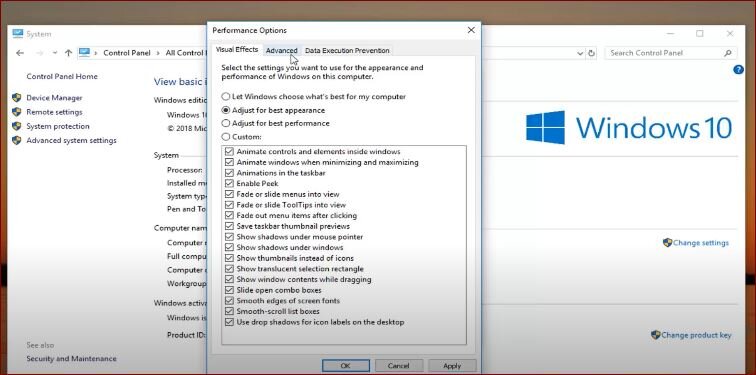Open the Device Manager link
Screen dimensions: 756x375
click(x=54, y=98)
